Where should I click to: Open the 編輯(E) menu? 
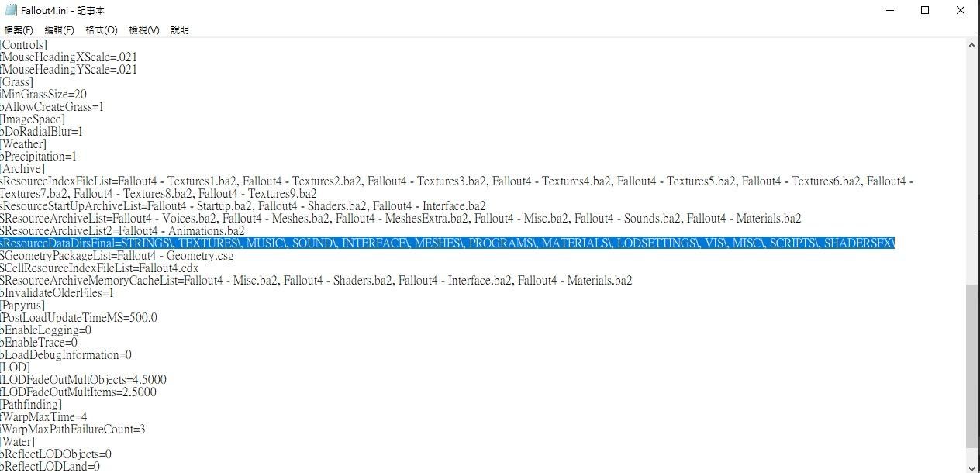(59, 29)
